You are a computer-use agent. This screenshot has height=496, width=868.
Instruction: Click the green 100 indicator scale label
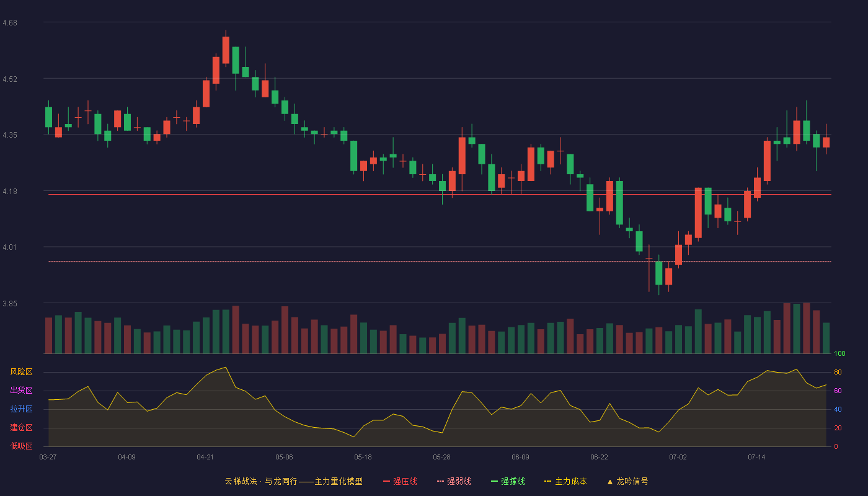[839, 354]
